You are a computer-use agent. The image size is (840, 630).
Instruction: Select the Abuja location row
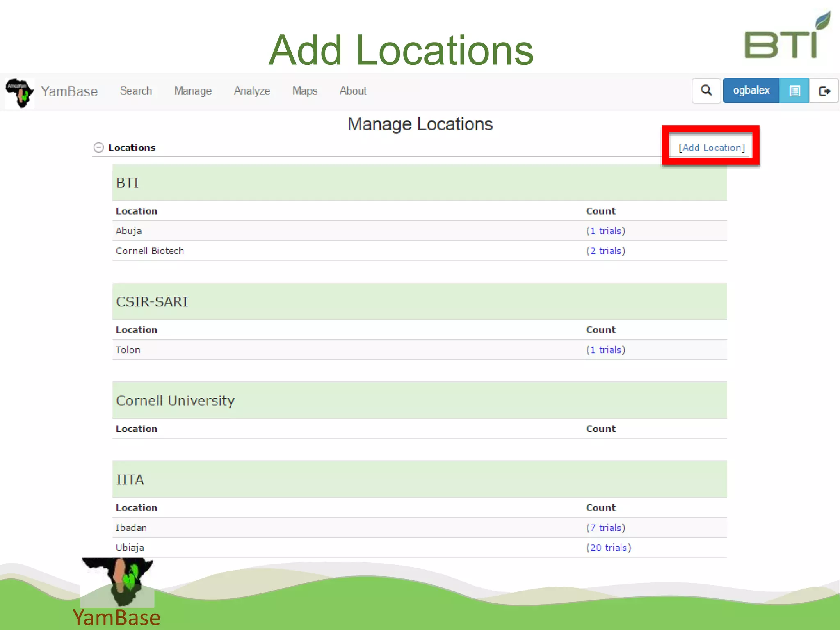coord(420,231)
